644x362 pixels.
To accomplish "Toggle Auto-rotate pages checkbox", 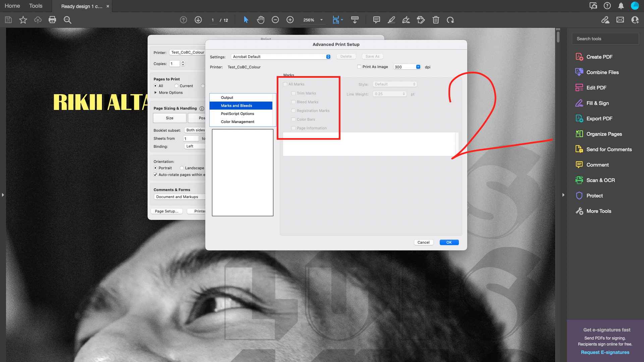I will pyautogui.click(x=155, y=175).
